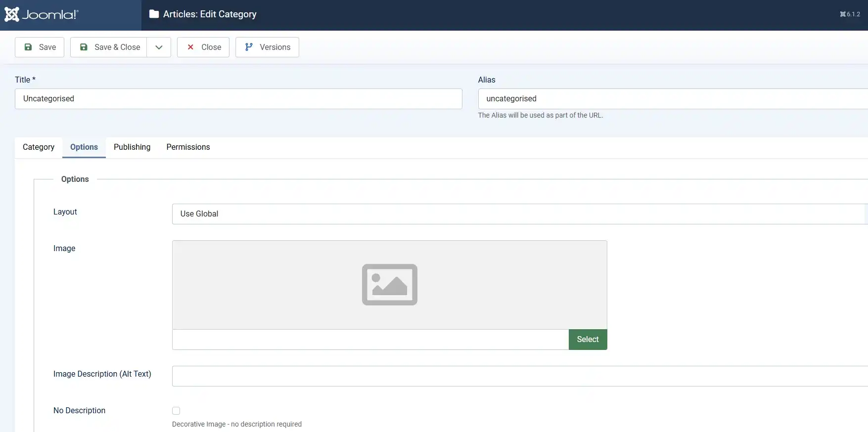
Task: Open the Permissions tab
Action: tap(188, 147)
